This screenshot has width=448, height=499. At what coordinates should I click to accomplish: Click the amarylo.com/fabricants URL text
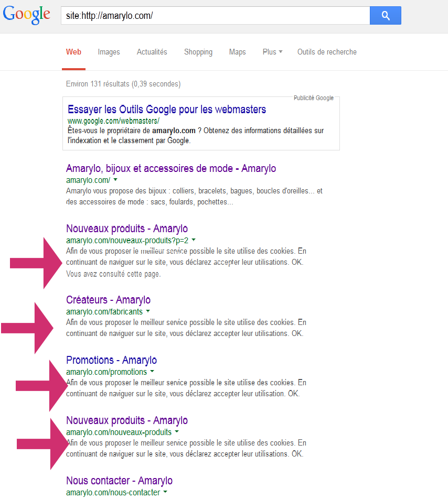pos(104,311)
